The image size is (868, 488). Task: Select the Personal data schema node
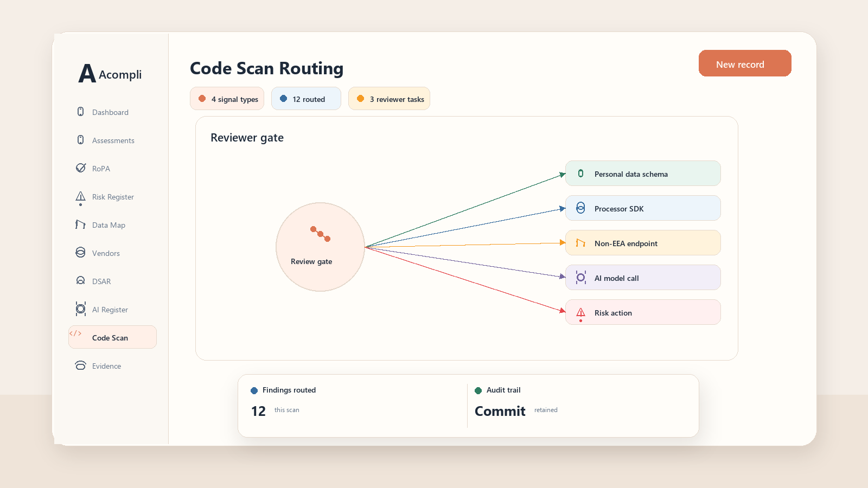[643, 174]
